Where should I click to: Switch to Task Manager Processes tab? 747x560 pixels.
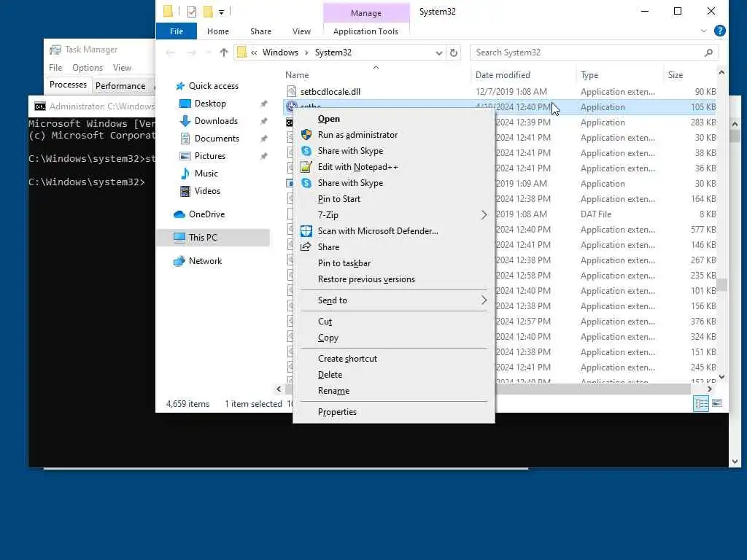(x=68, y=85)
